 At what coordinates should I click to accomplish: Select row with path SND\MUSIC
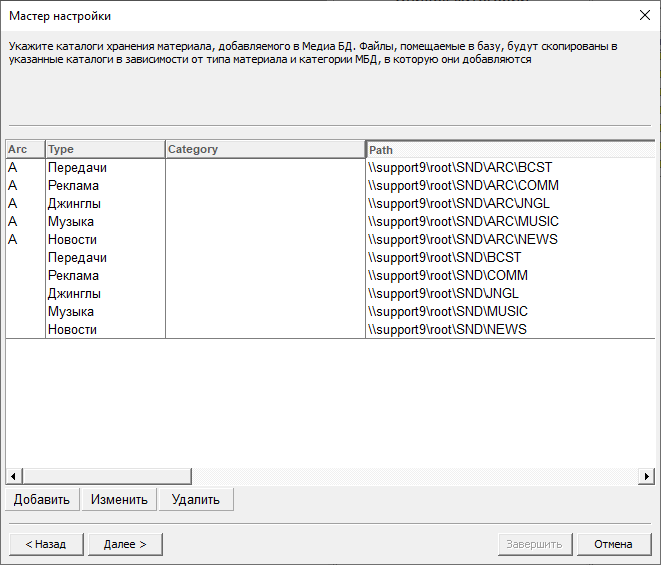447,311
